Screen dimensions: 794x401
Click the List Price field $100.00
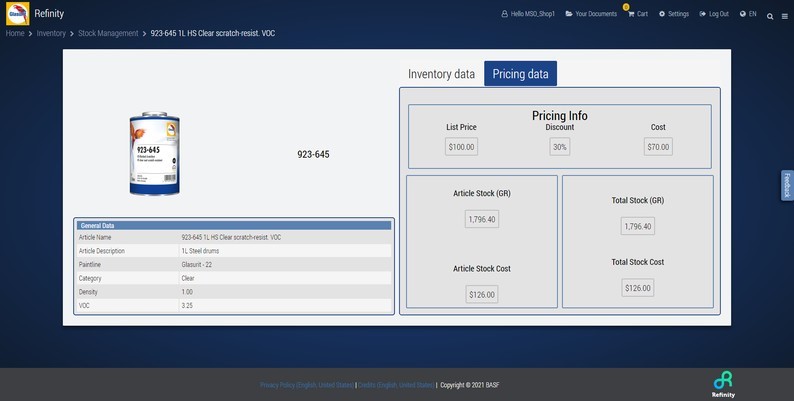point(461,147)
